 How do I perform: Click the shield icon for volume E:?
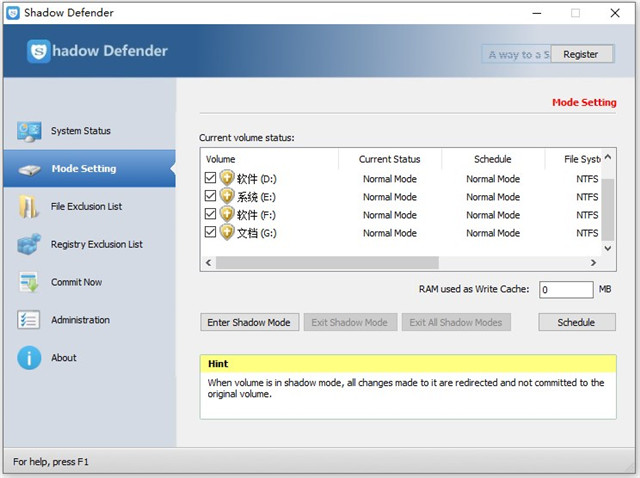[x=227, y=196]
